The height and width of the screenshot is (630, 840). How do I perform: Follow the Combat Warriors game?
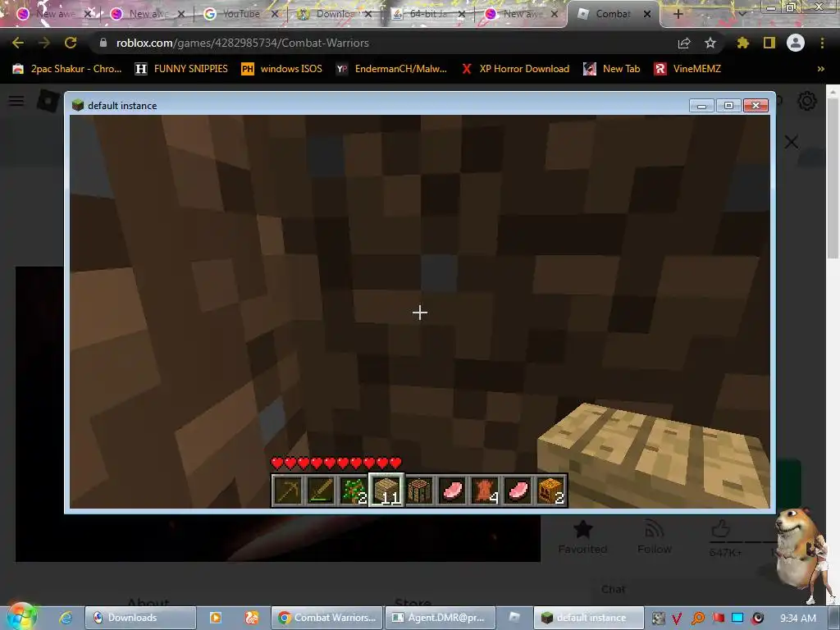[655, 536]
